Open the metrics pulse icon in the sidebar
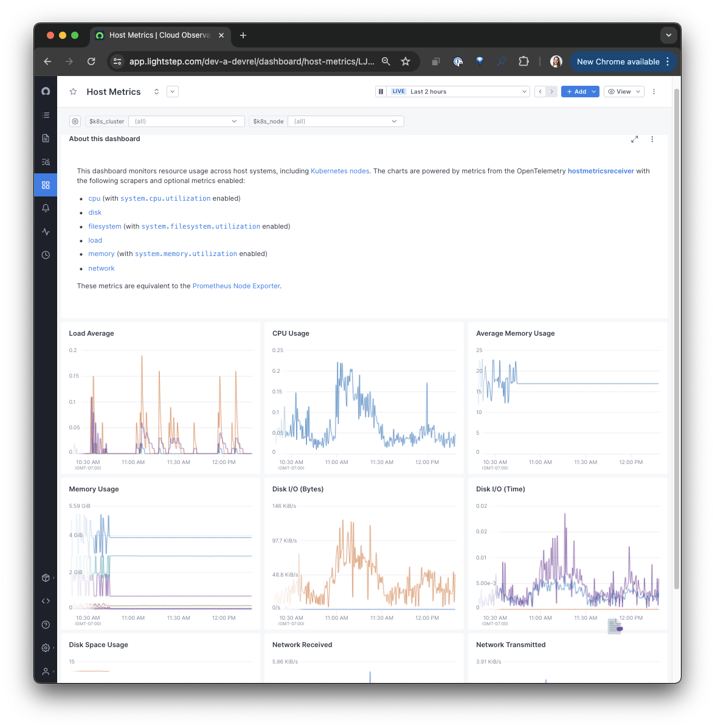The image size is (715, 728). [x=46, y=232]
